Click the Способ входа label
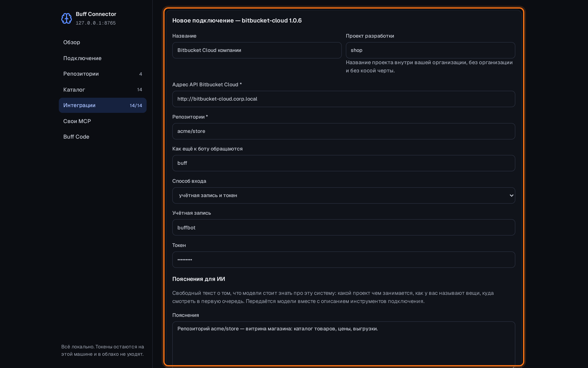588x368 pixels. [189, 181]
